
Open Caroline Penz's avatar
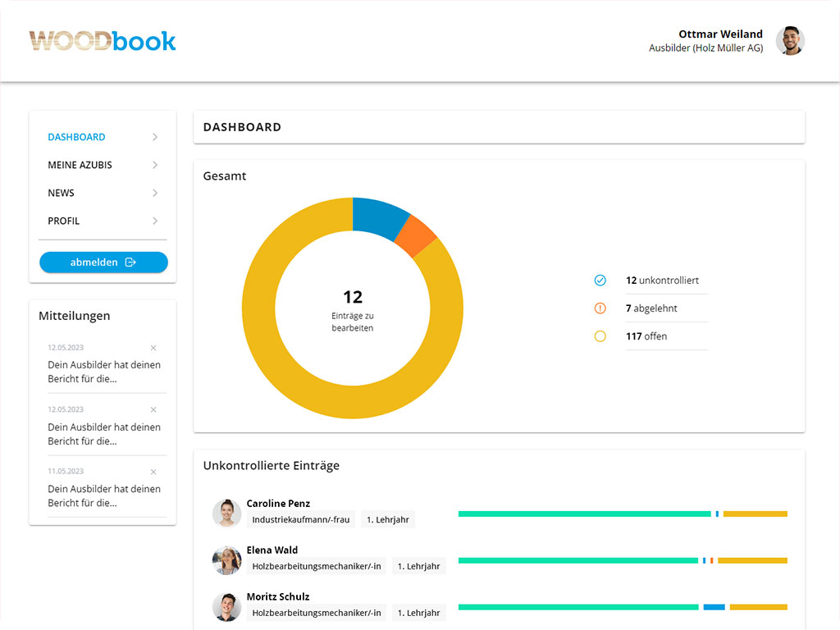[226, 513]
